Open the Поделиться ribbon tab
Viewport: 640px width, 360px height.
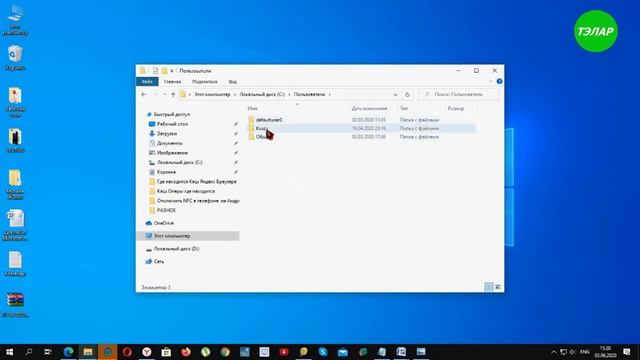tap(205, 82)
